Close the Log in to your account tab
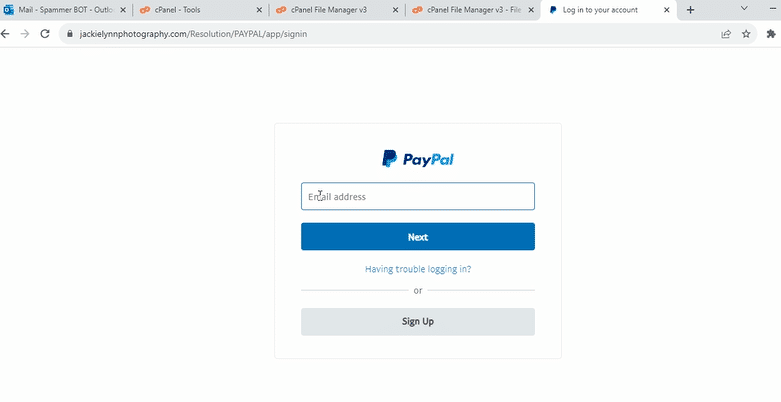 click(666, 10)
